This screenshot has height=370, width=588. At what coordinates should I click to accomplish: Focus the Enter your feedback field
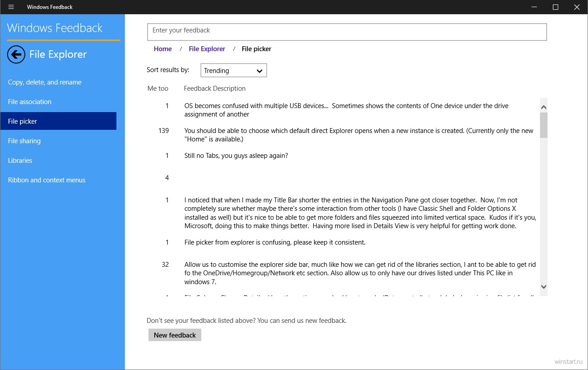[347, 32]
